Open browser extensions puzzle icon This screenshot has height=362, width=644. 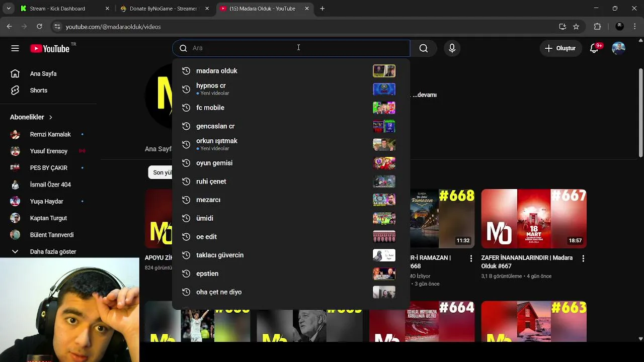tap(597, 27)
